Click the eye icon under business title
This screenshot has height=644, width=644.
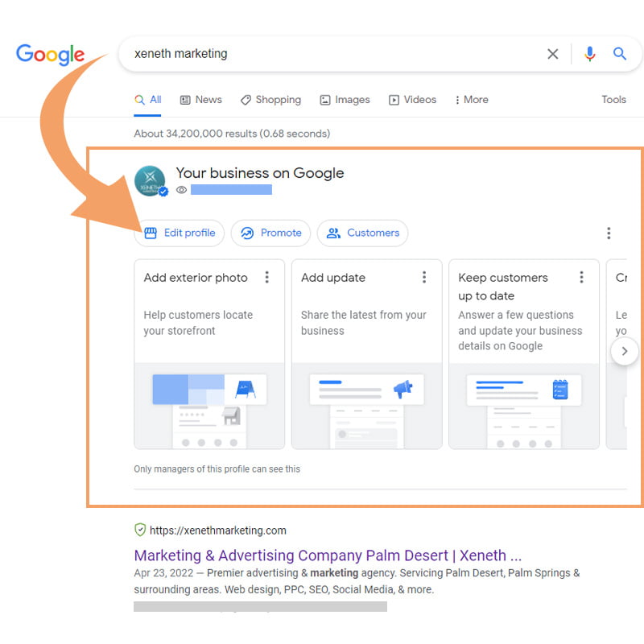tap(182, 190)
